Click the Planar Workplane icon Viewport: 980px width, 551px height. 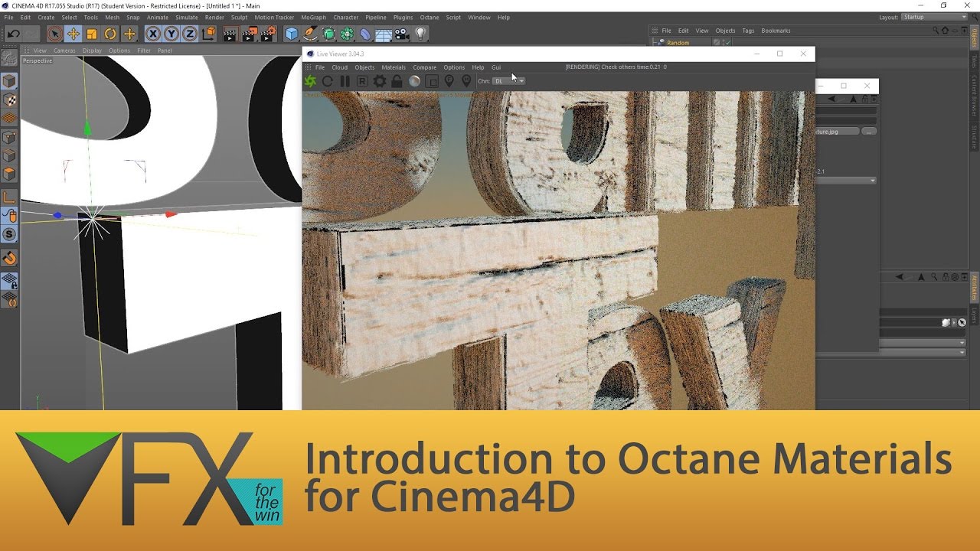pos(9,299)
